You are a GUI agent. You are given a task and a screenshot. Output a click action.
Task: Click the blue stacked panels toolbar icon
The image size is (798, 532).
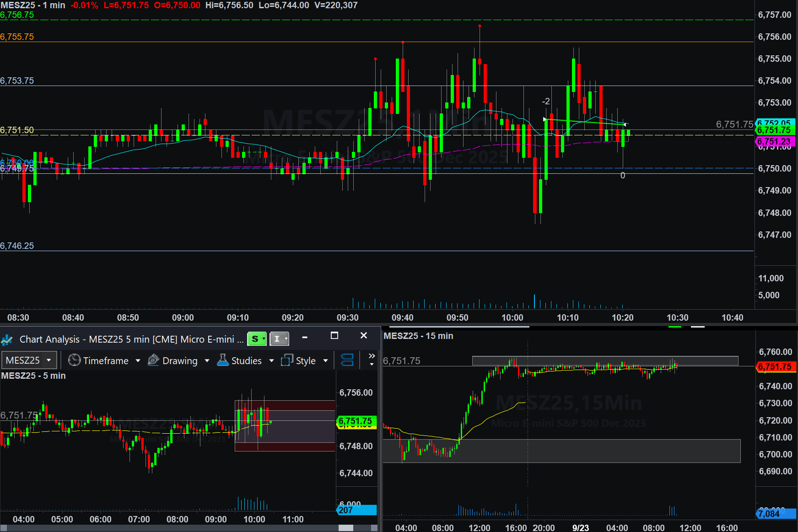coord(347,360)
